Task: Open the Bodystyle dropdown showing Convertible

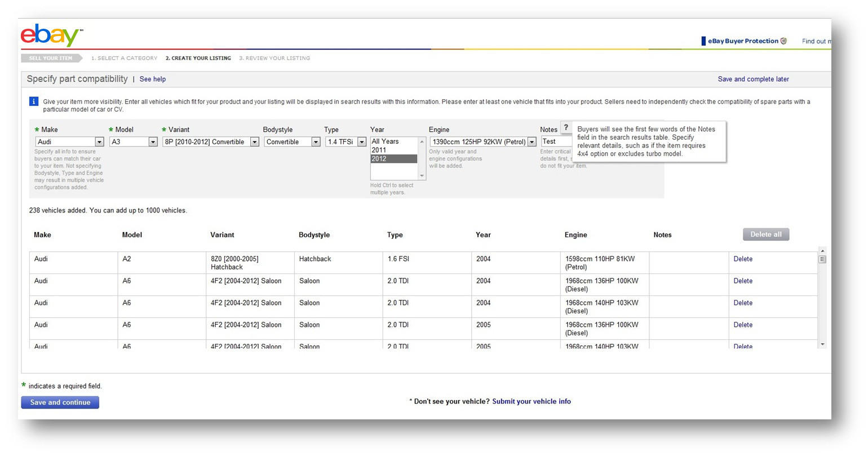Action: point(292,142)
